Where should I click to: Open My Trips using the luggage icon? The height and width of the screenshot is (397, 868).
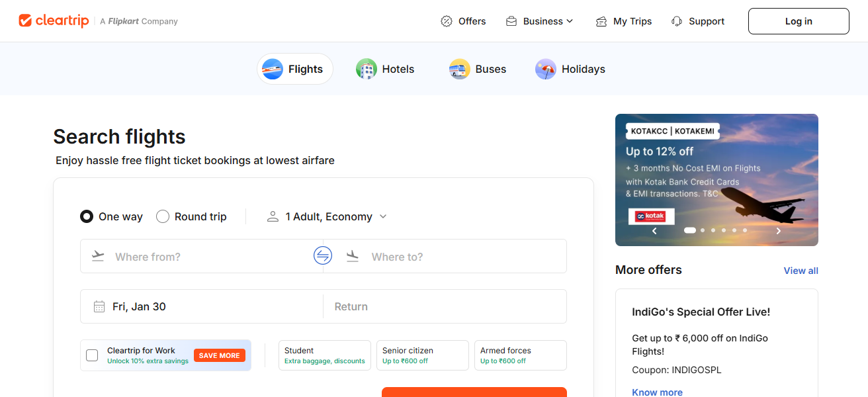point(601,21)
